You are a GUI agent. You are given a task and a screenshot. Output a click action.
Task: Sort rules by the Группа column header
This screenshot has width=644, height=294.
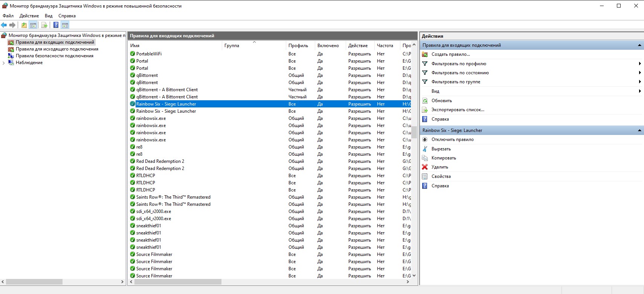254,46
